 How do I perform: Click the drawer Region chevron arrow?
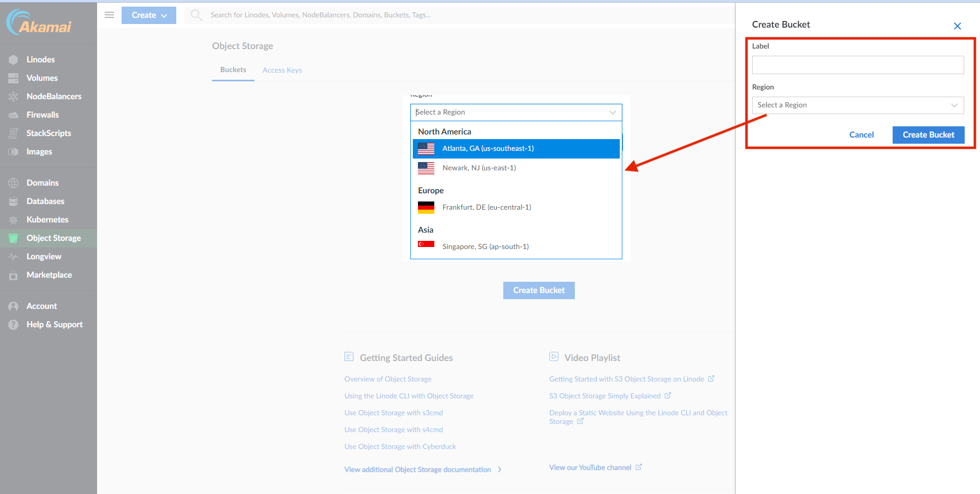coord(954,105)
